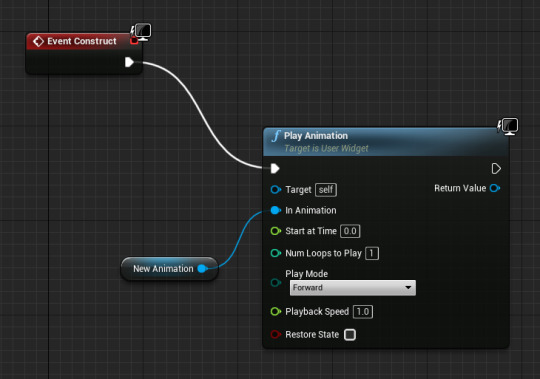Click the Restore State red pin

tap(276, 334)
